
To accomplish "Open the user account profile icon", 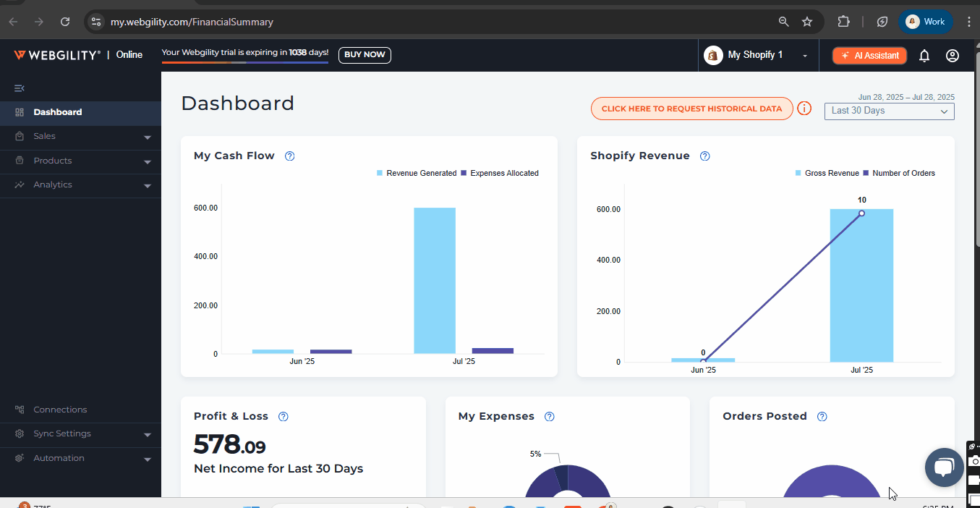I will pyautogui.click(x=952, y=56).
